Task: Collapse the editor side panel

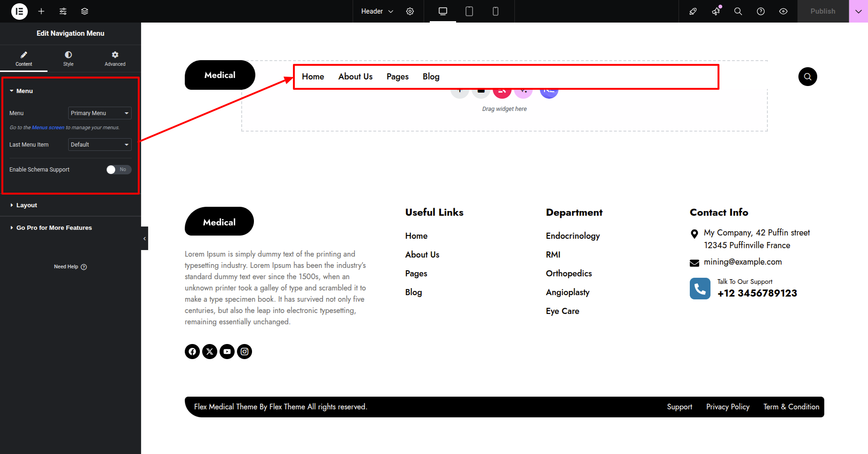Action: 144,238
